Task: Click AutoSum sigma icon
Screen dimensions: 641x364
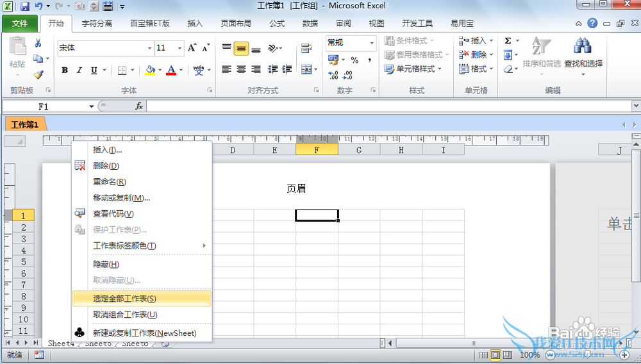Action: (x=508, y=41)
